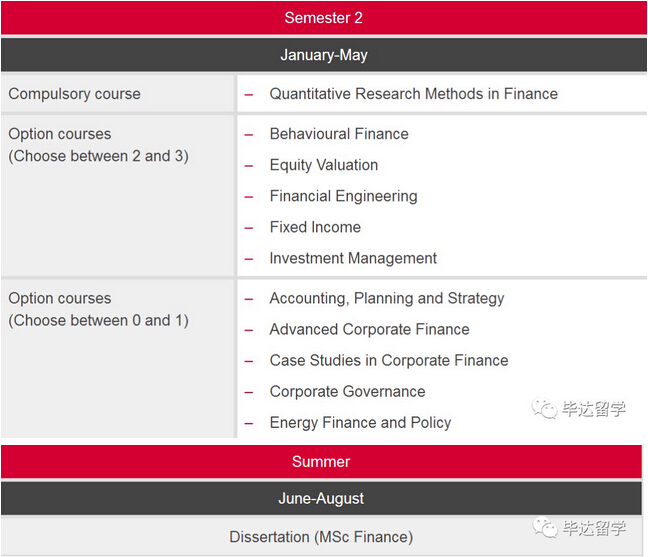The height and width of the screenshot is (557, 648).
Task: Open the Behavioural Finance course
Action: (x=339, y=134)
